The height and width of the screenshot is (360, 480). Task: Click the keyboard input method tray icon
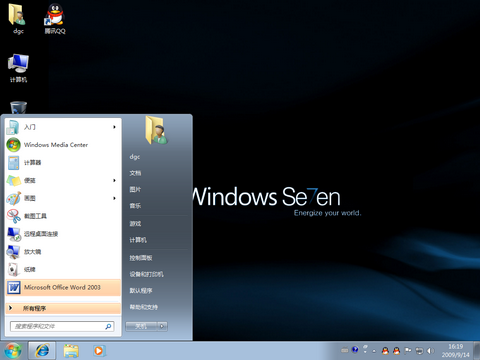[x=345, y=350]
